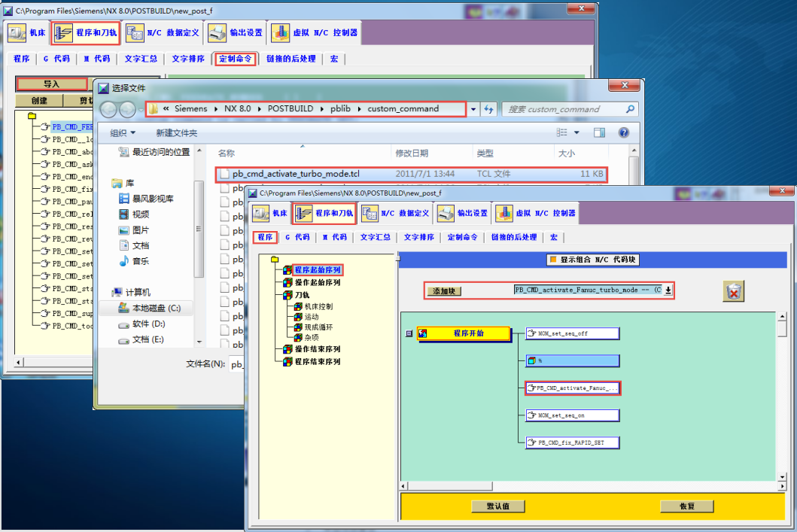Open 文字排序 subtab in front window
The width and height of the screenshot is (797, 532).
coord(419,237)
